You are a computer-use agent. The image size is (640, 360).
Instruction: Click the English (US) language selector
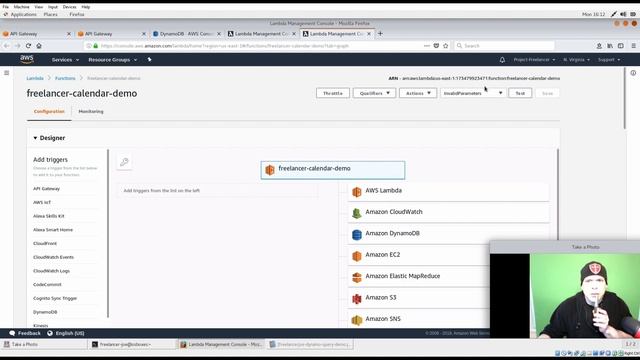(x=66, y=333)
